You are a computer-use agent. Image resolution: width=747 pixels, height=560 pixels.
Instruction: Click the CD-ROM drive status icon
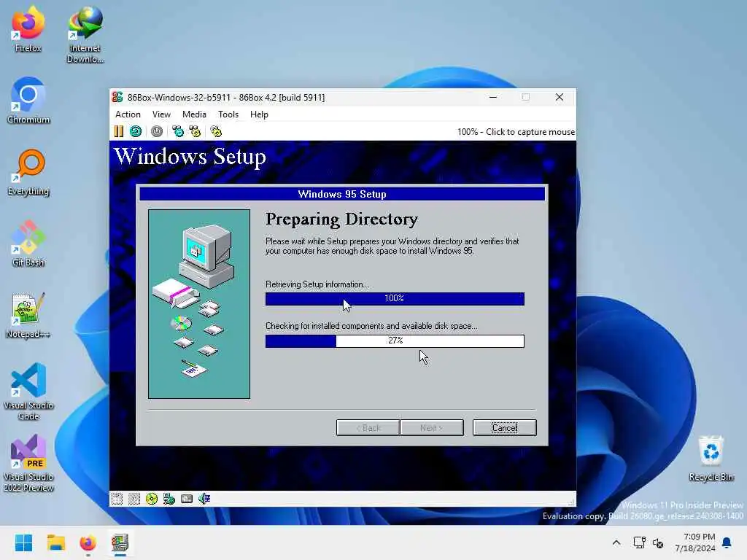tap(152, 499)
